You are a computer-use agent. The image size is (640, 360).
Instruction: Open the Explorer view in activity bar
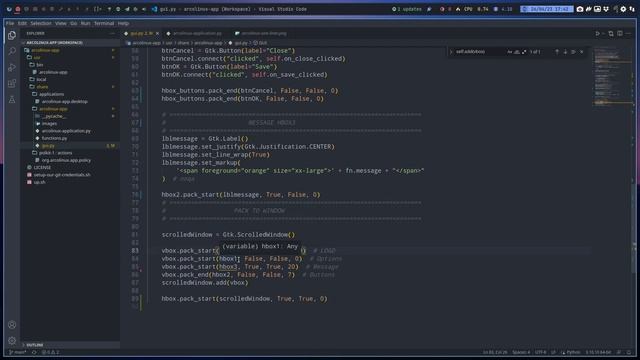[12, 36]
